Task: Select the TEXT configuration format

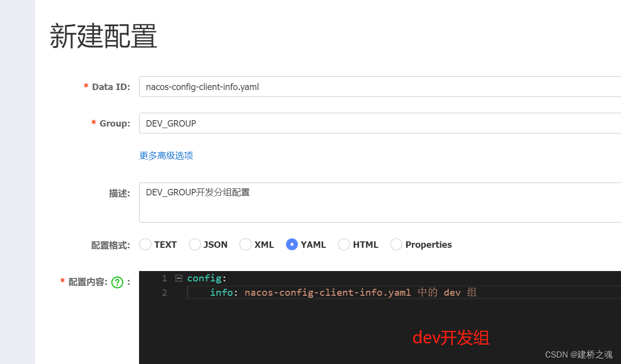Action: 145,244
